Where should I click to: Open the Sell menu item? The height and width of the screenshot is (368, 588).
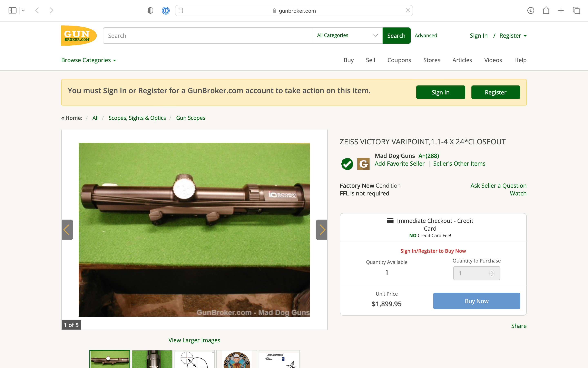(370, 60)
